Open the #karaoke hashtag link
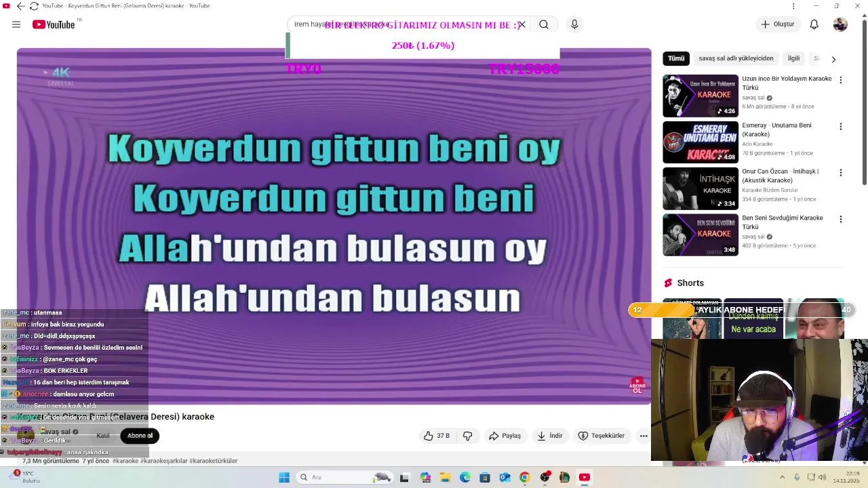Screen dimensions: 868x488 point(125,461)
